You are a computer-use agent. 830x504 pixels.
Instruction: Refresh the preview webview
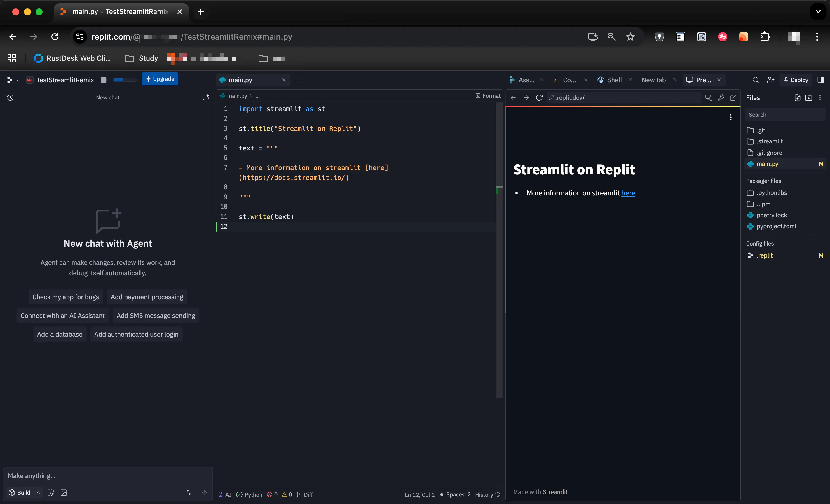539,98
